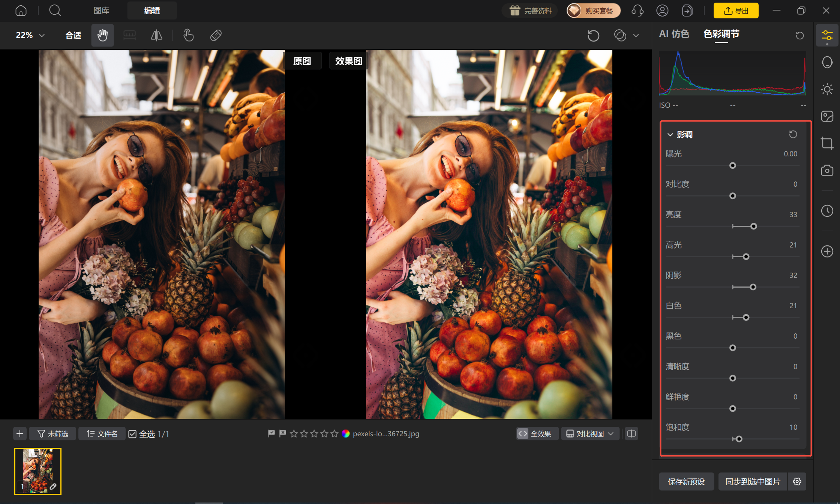This screenshot has width=840, height=504.
Task: Open the 文件名 sort menu
Action: 102,434
